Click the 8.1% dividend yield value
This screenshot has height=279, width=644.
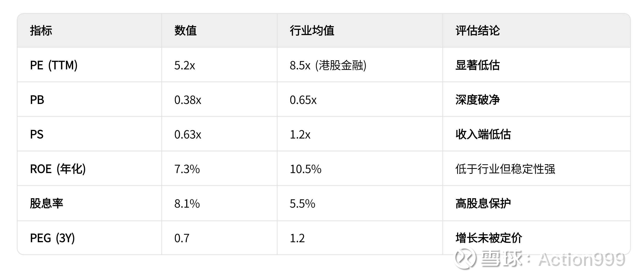tap(187, 203)
